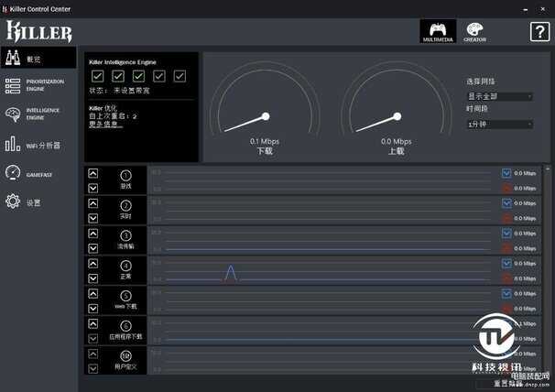
Task: Open the help question mark icon
Action: [x=539, y=32]
